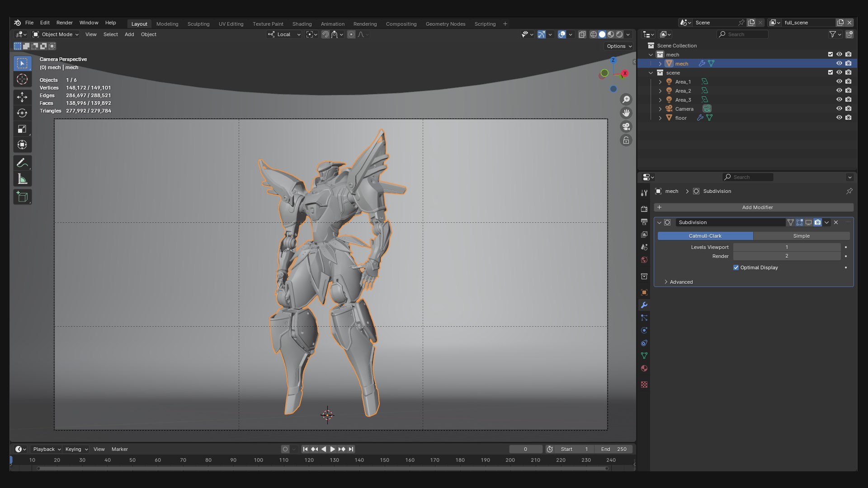868x488 pixels.
Task: Toggle Subdivision modifier edit mode display
Action: tap(800, 222)
